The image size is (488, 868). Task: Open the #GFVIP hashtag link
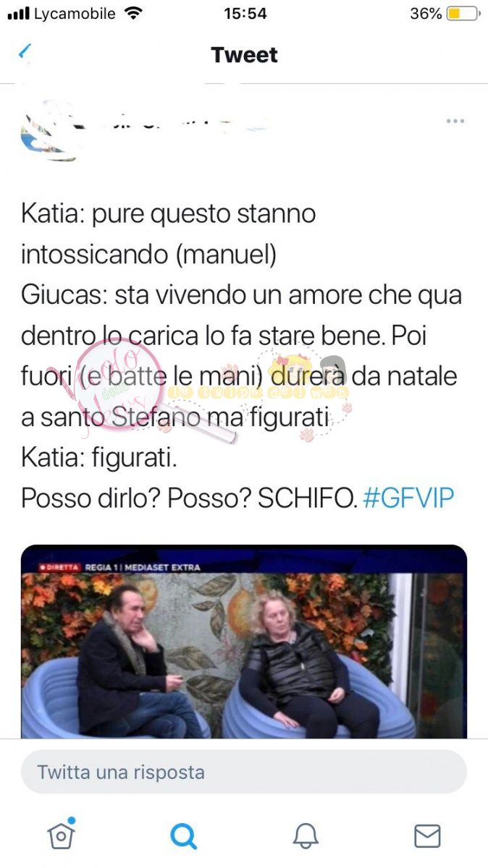tap(408, 498)
